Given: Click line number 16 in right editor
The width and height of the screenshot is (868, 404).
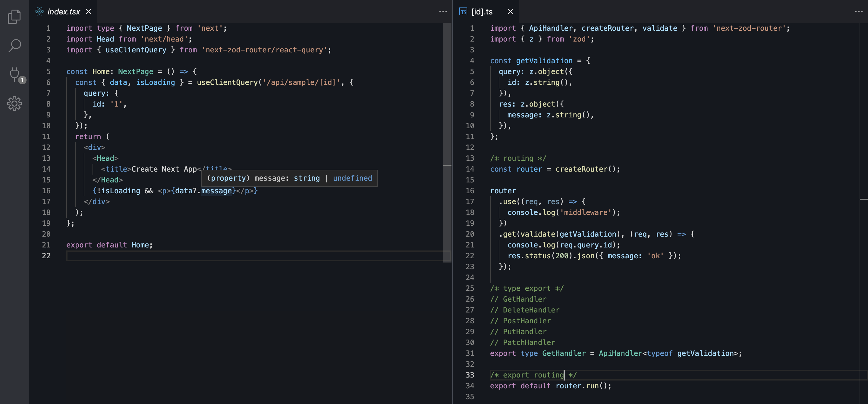Looking at the screenshot, I should pyautogui.click(x=470, y=191).
